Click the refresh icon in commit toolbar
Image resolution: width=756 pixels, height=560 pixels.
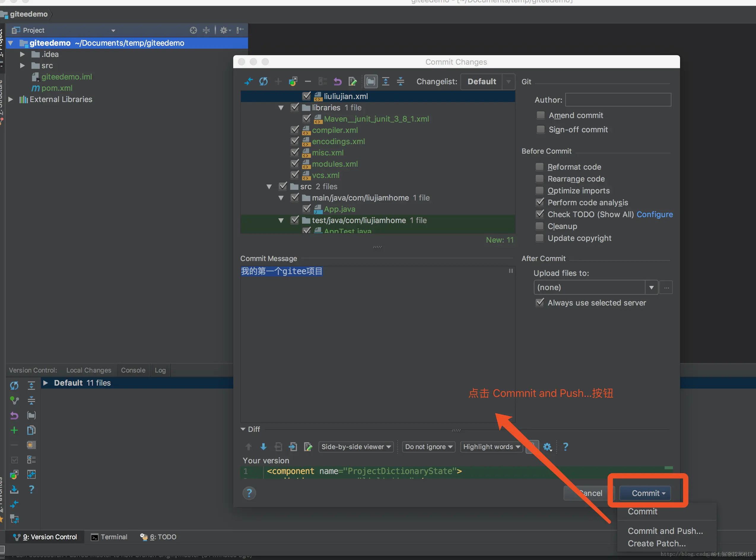tap(263, 81)
